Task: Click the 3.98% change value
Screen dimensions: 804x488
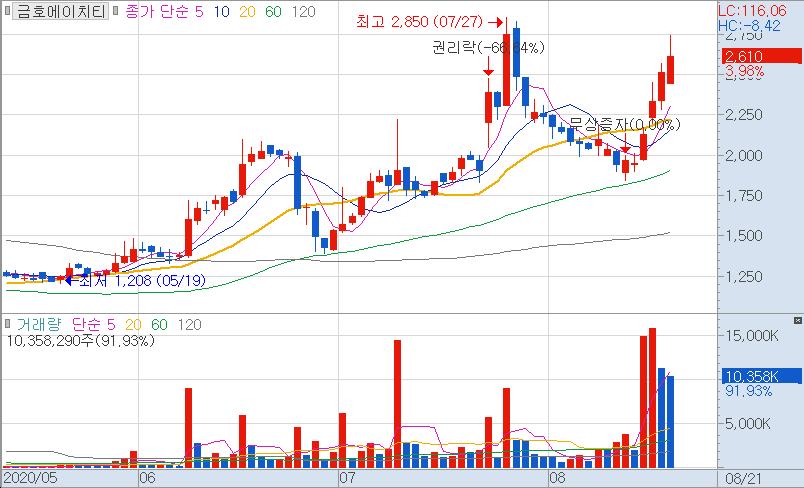Action: (745, 71)
